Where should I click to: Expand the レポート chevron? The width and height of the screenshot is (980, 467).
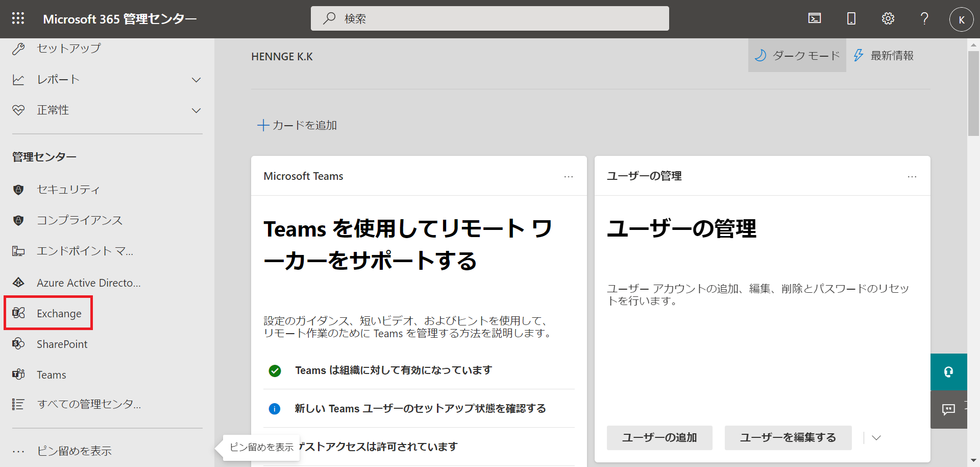196,80
